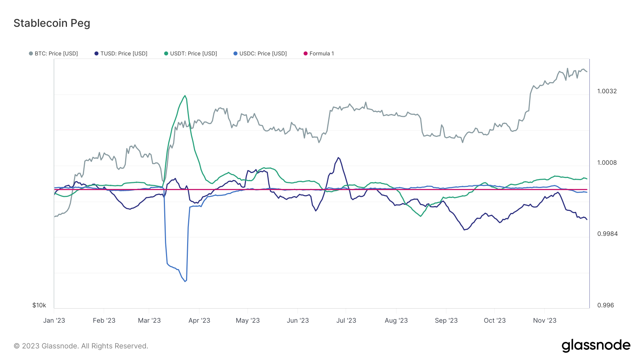
Task: Toggle the USDT: Price [USD] legend label
Action: (x=194, y=54)
